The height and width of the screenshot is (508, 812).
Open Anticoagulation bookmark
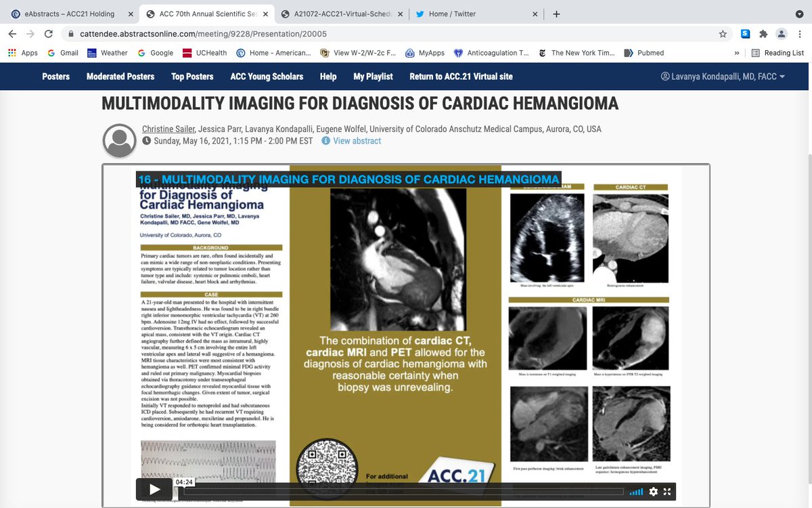pyautogui.click(x=492, y=53)
